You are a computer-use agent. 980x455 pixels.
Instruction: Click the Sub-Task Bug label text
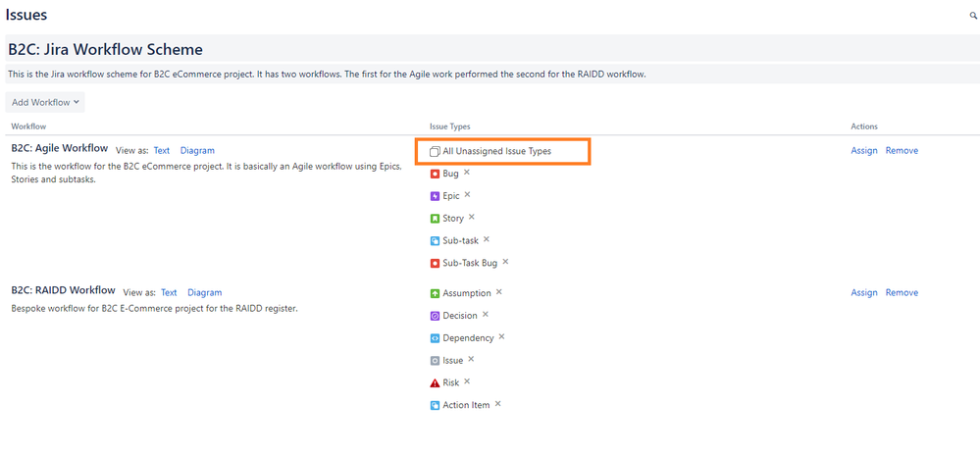click(x=470, y=263)
